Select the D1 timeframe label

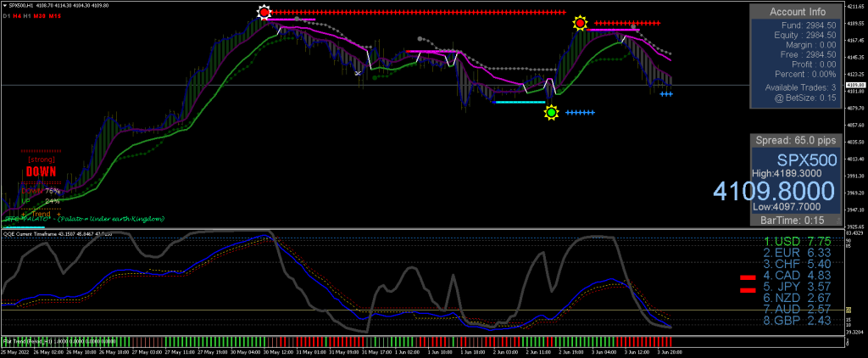point(5,16)
